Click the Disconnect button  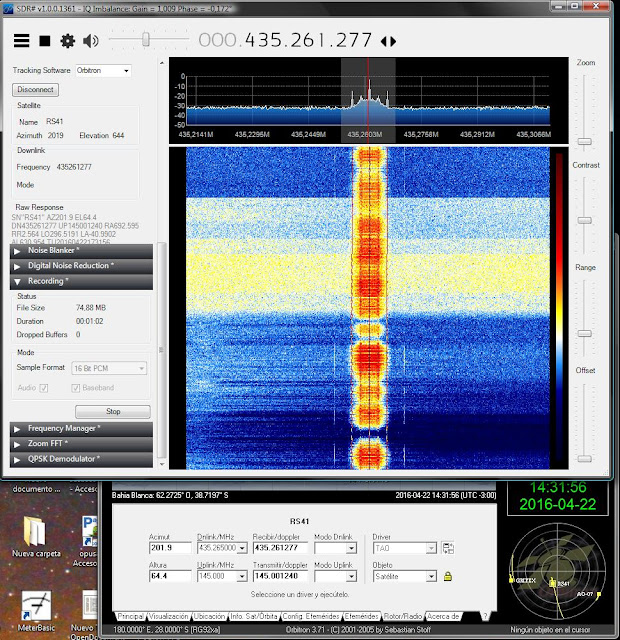pos(36,90)
